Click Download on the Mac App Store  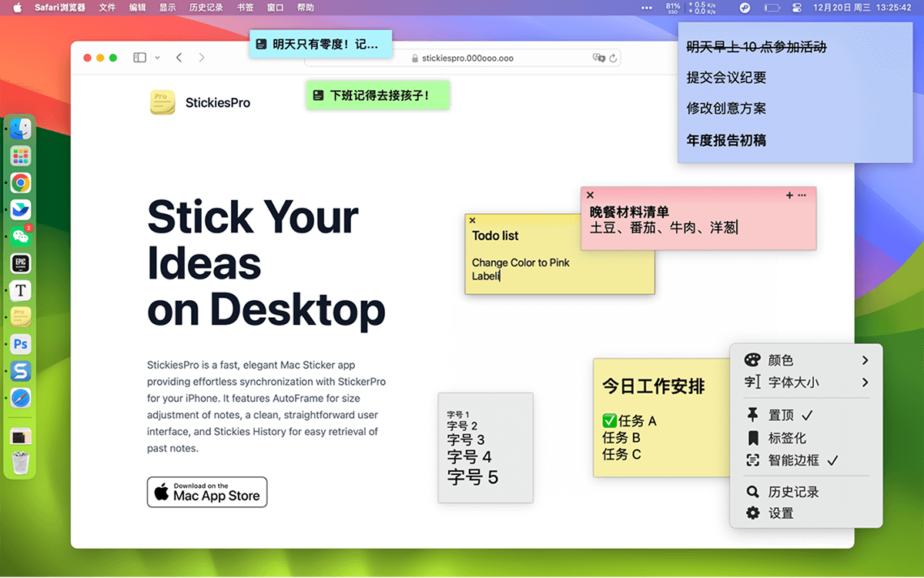[x=207, y=492]
